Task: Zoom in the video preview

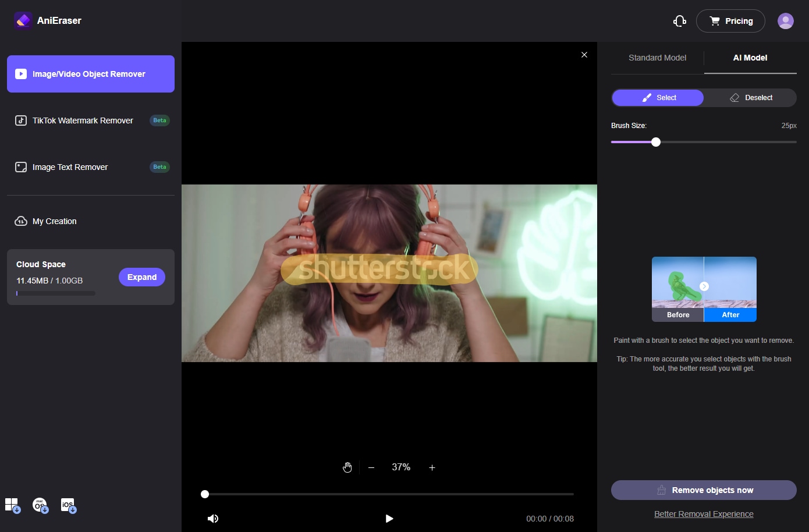Action: (432, 467)
